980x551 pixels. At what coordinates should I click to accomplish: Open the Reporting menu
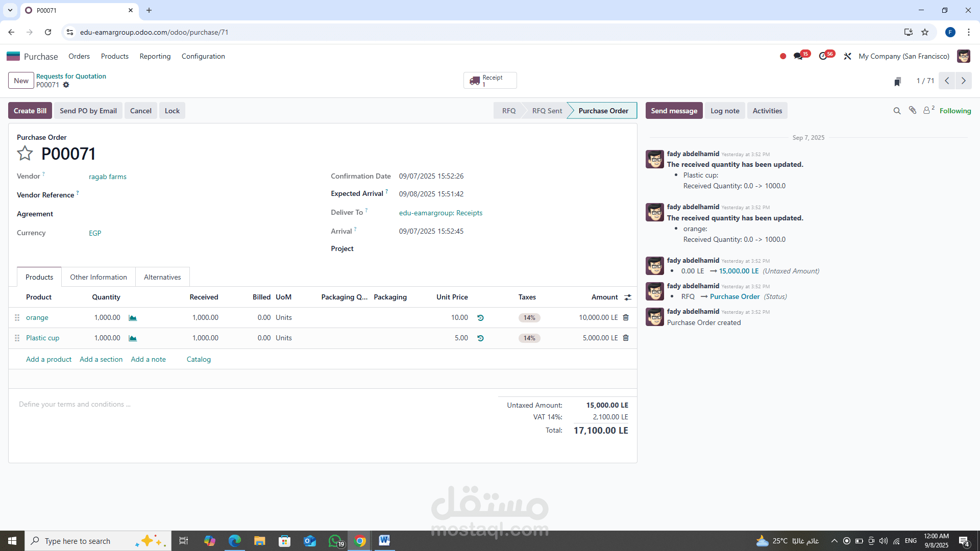pyautogui.click(x=155, y=56)
